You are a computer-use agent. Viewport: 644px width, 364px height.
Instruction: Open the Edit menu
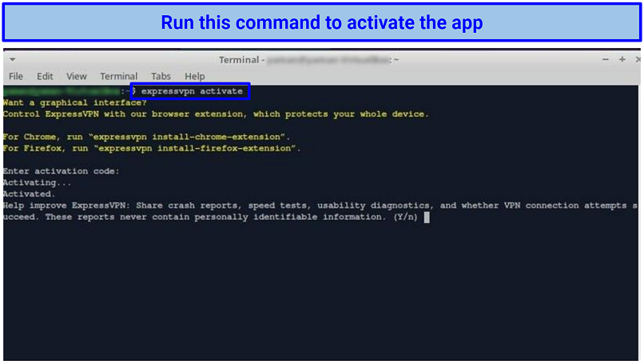(45, 76)
